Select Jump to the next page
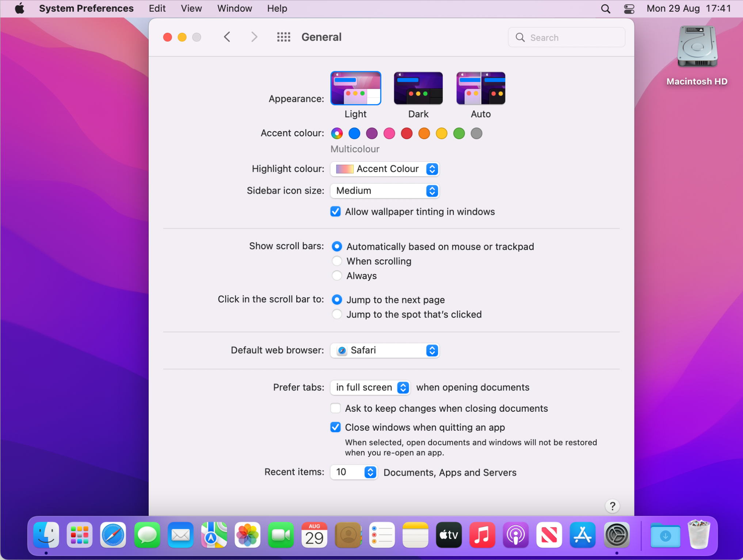Screen dimensions: 743x560 point(337,300)
